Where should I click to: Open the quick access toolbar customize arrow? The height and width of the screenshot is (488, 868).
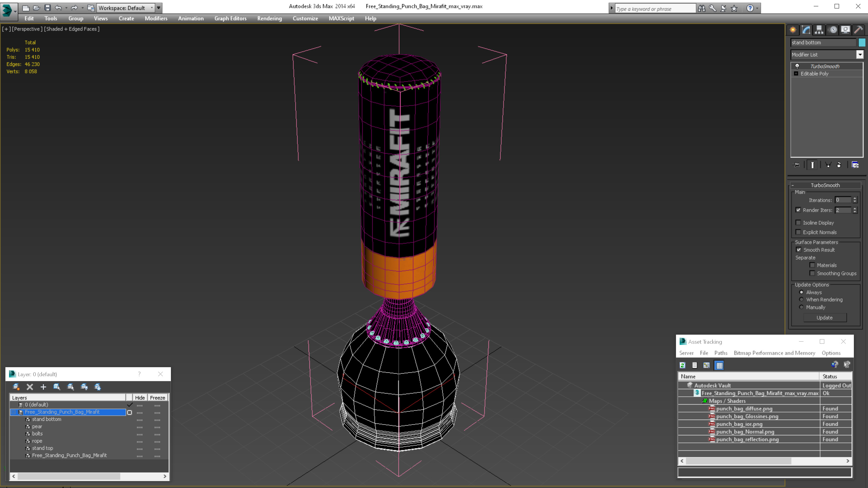(x=158, y=8)
